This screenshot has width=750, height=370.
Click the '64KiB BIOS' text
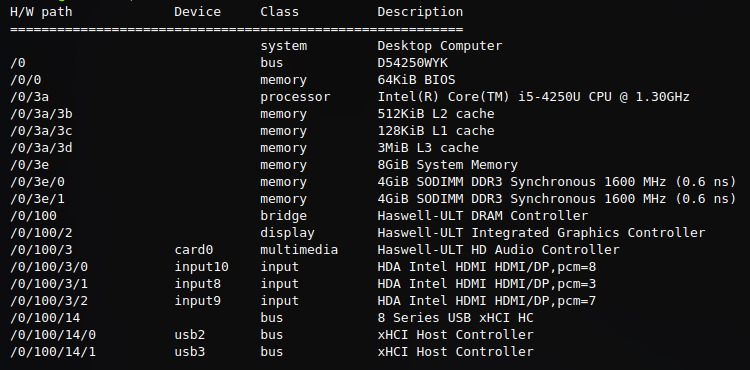(x=416, y=80)
